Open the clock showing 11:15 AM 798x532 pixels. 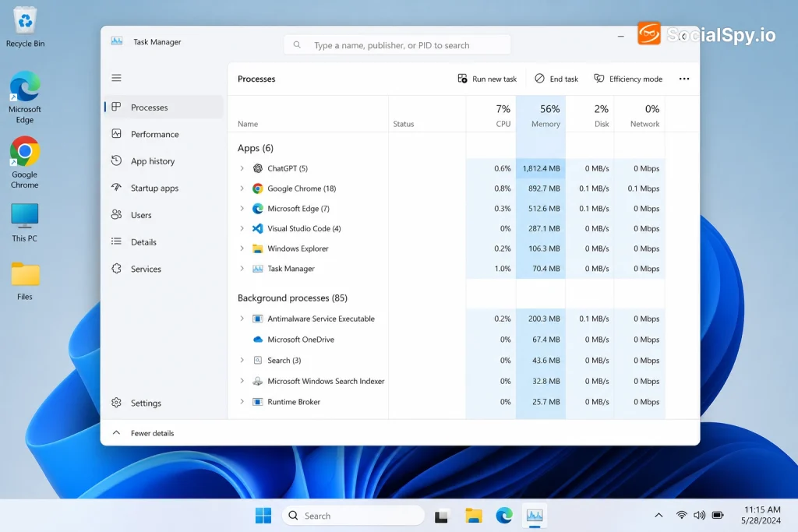point(761,515)
